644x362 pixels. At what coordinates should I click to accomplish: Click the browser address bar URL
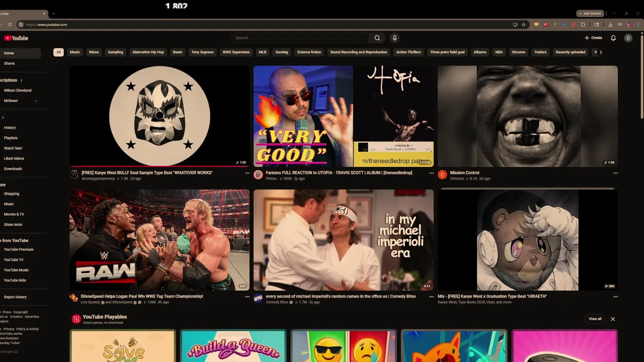47,24
